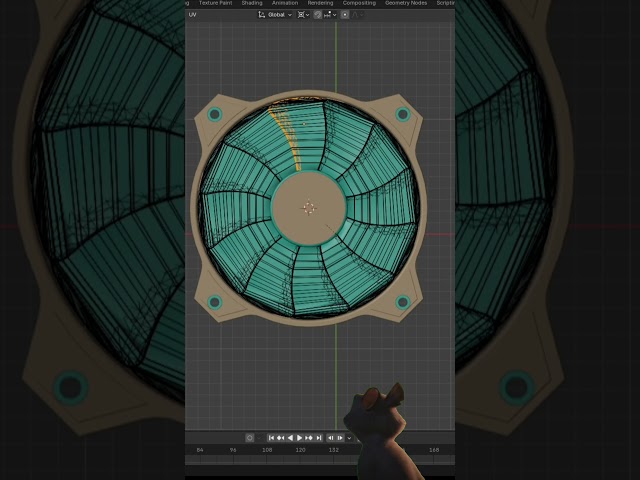Open the playback options dropdown beside frame arrows
Viewport: 640px width, 480px height.
349,438
